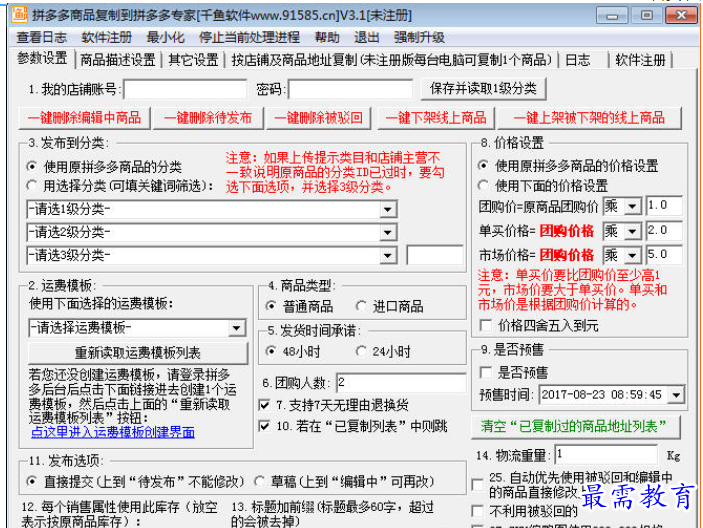Switch to the 日志 tab
This screenshot has width=703, height=528.
(578, 60)
